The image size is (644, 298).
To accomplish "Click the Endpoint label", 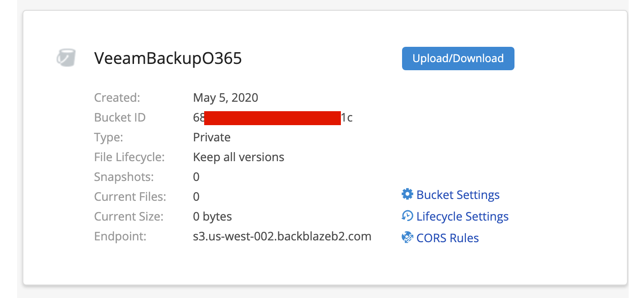I will click(x=121, y=236).
